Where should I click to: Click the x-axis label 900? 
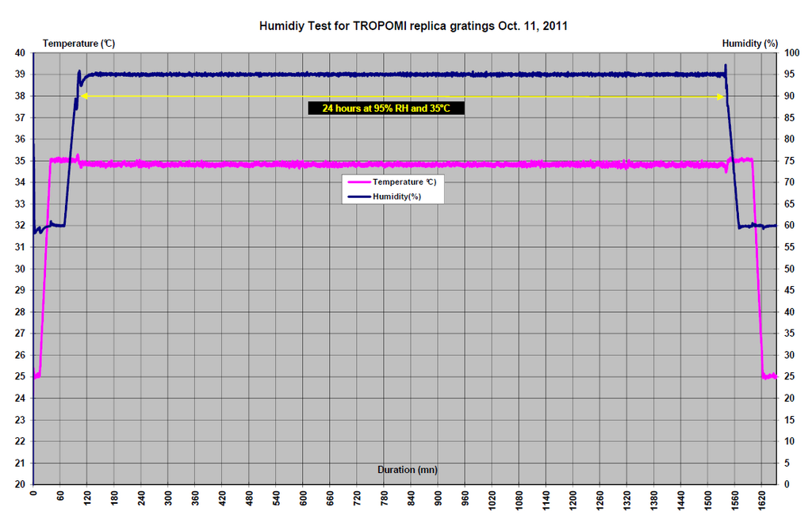(438, 498)
